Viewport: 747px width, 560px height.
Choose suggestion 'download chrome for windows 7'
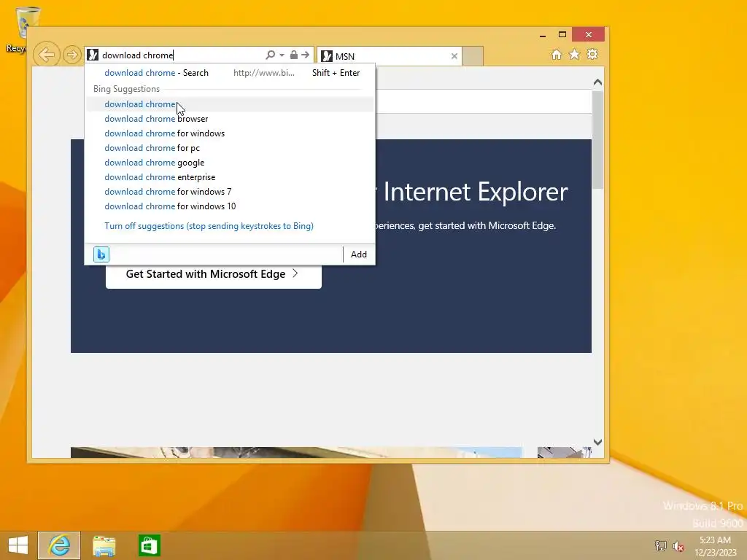230,192
